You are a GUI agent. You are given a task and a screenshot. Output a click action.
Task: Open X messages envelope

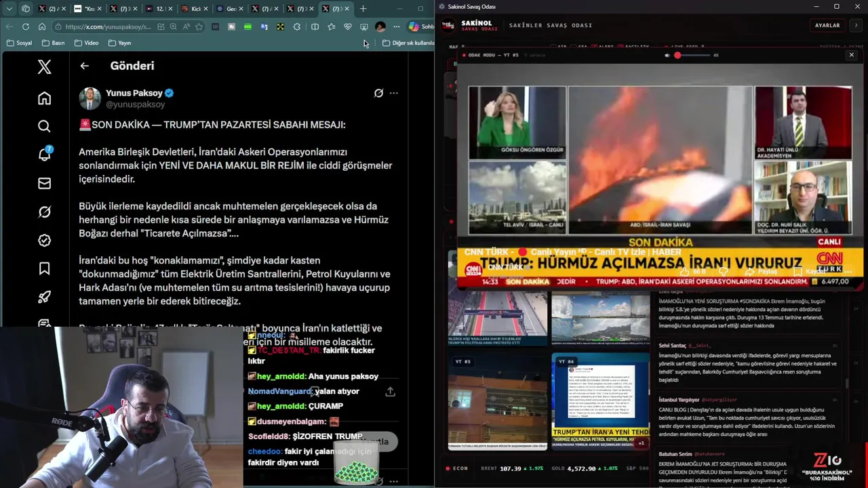[x=44, y=183]
